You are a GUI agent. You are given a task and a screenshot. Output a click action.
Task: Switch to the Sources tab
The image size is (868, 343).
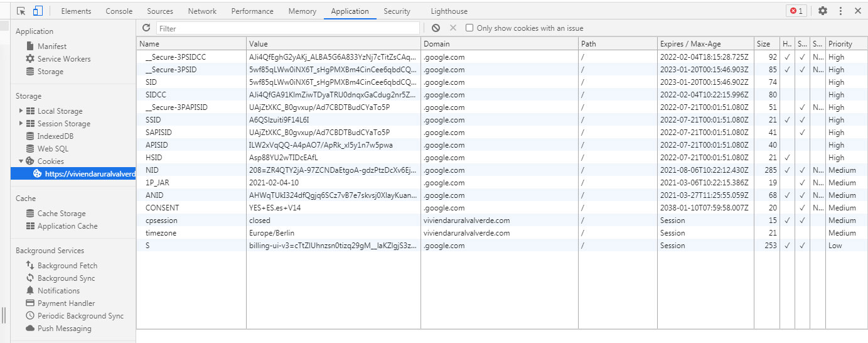(x=160, y=11)
